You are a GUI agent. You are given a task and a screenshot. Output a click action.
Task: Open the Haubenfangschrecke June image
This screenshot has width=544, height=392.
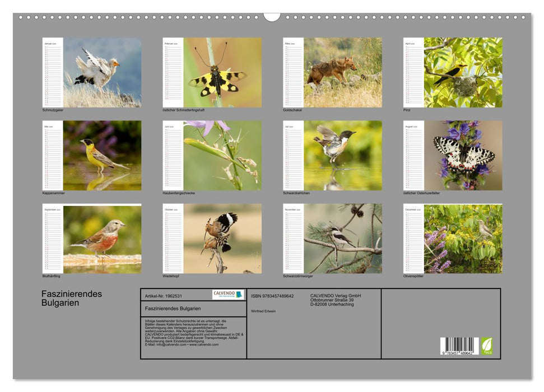pyautogui.click(x=222, y=156)
